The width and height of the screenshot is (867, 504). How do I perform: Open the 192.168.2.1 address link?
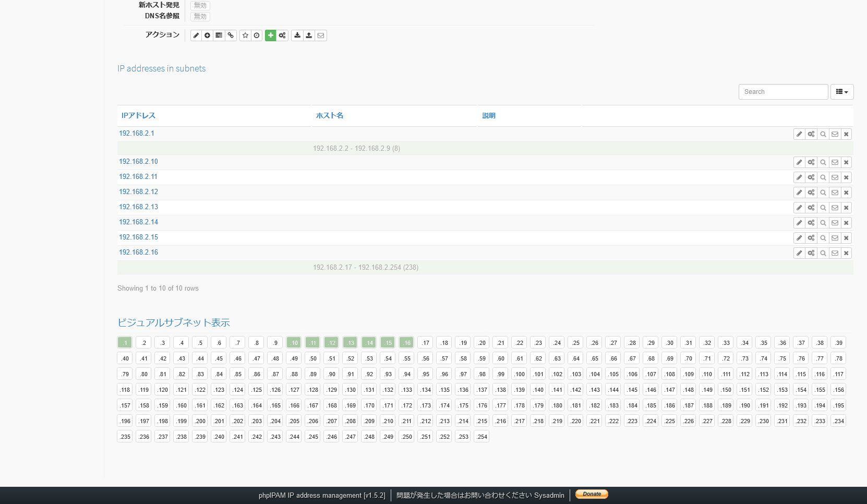pyautogui.click(x=137, y=134)
